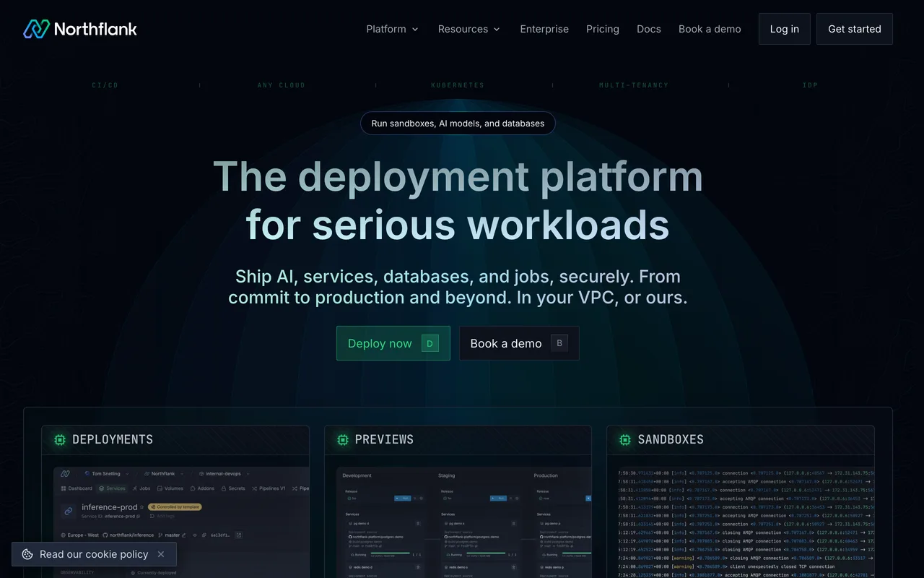Screen dimensions: 924x578
Task: Click the KUBERNETES label
Action: pyautogui.click(x=459, y=85)
